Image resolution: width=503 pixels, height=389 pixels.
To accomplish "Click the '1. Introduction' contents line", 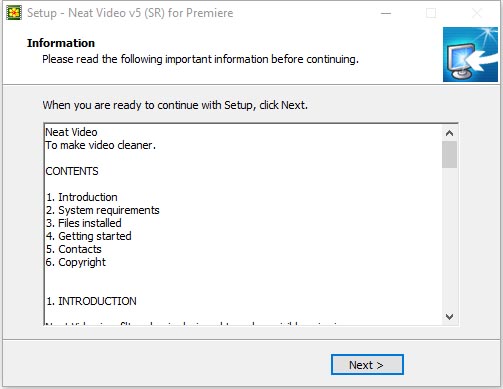I will 82,197.
